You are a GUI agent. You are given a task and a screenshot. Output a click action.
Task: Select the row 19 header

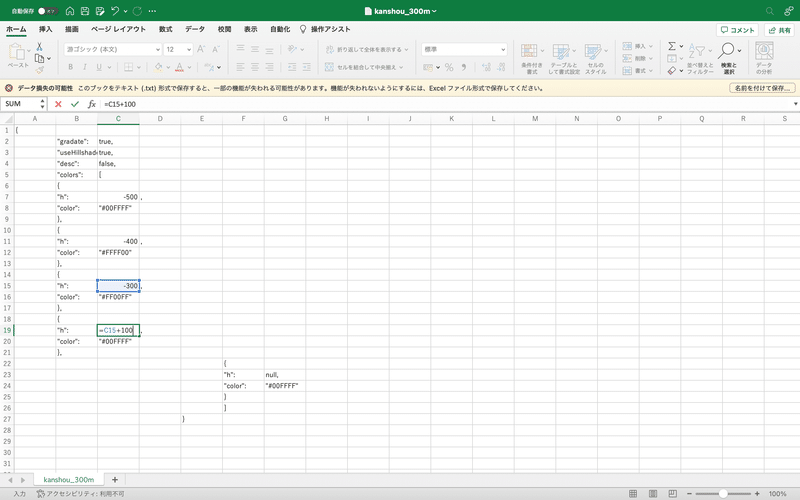7,330
